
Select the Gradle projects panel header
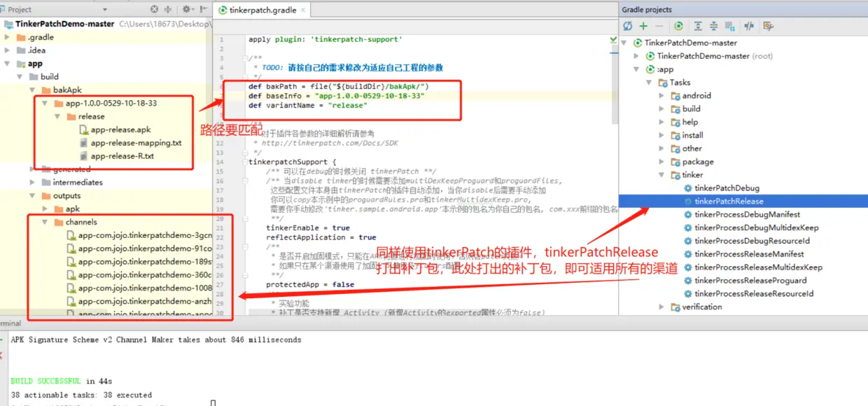pyautogui.click(x=647, y=10)
